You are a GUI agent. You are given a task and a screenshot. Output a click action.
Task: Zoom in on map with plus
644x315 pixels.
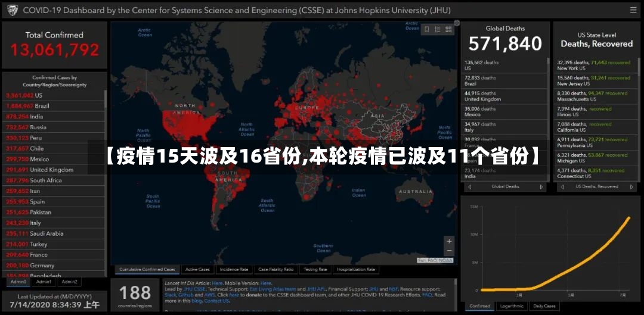tap(450, 242)
